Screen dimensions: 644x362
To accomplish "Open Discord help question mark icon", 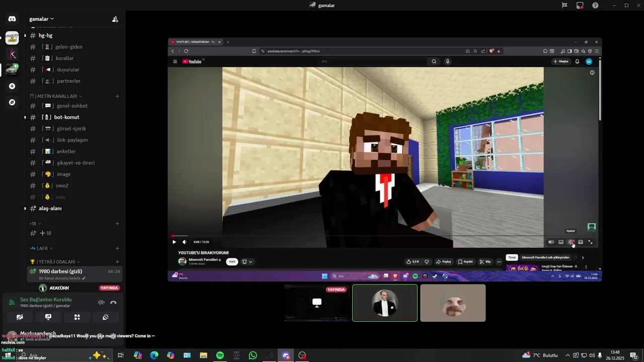I will pos(595,5).
